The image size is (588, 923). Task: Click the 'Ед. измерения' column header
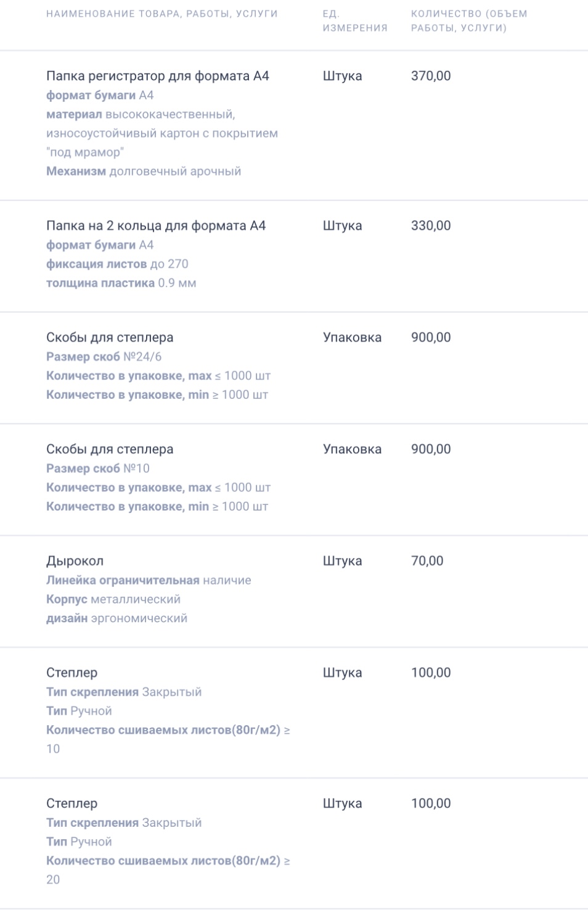pos(355,20)
